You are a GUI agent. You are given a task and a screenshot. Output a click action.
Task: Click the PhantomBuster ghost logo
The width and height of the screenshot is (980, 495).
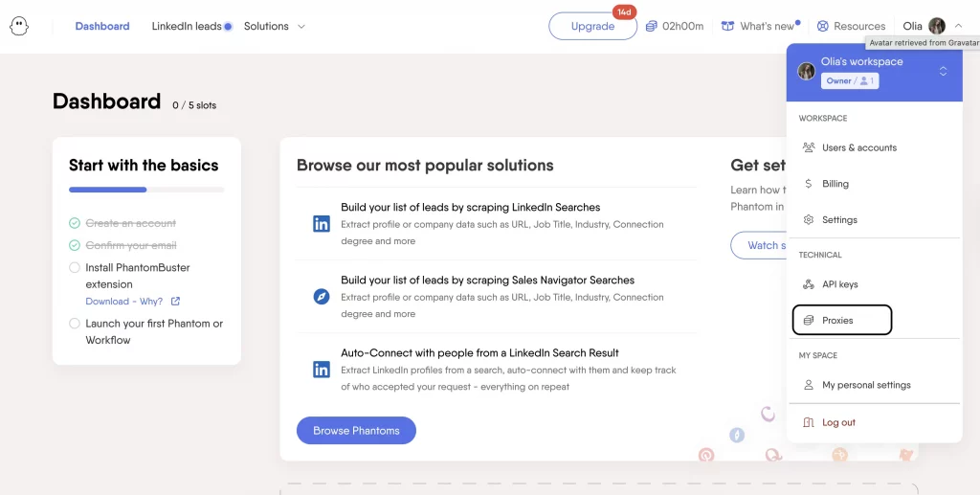19,26
